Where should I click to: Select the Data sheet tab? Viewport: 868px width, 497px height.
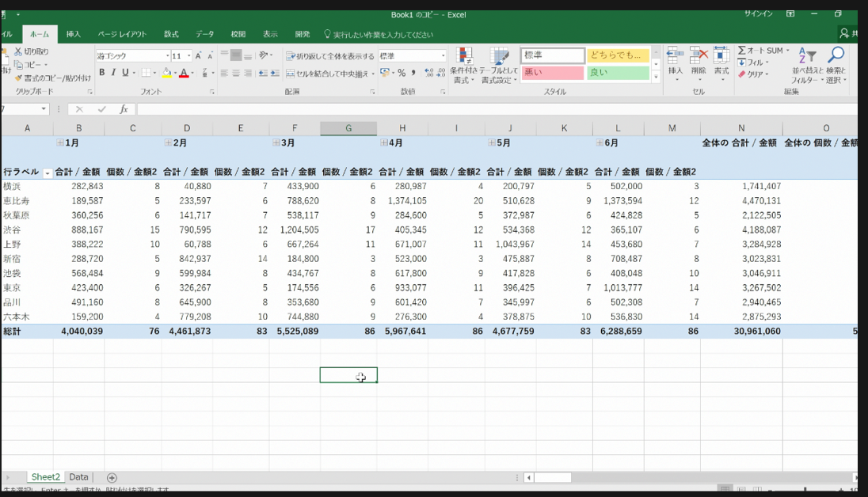point(78,477)
